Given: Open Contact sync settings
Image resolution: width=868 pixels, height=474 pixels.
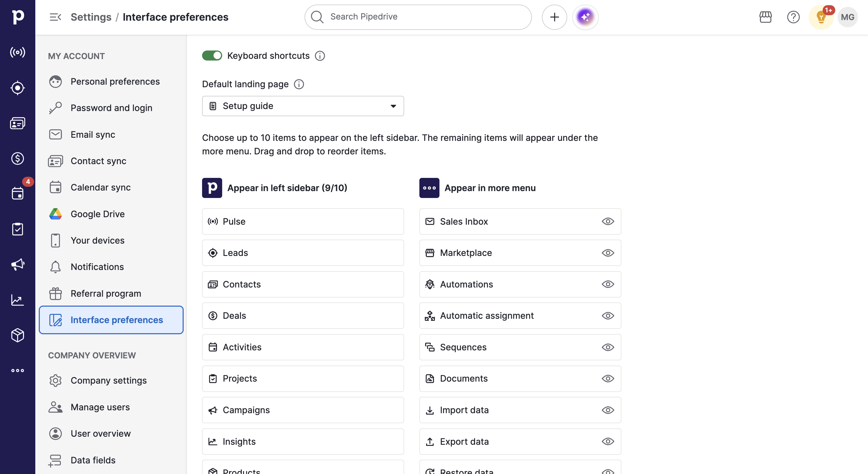Looking at the screenshot, I should point(111,161).
